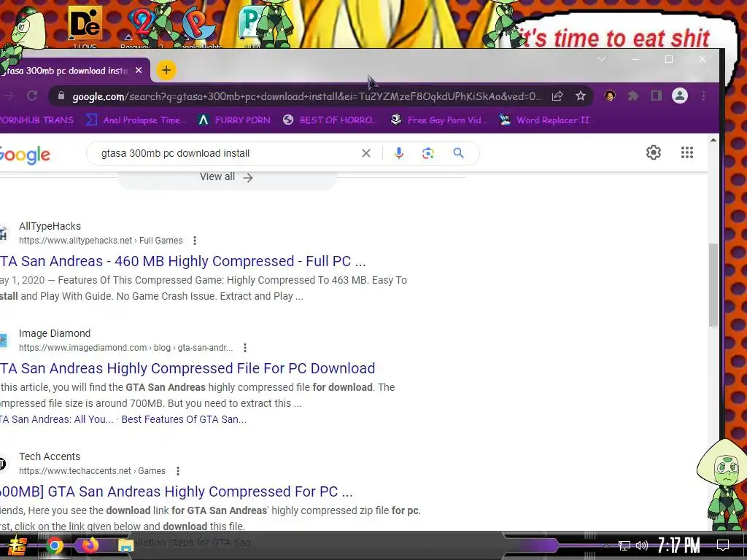
Task: Toggle the browser side panel icon
Action: [656, 96]
